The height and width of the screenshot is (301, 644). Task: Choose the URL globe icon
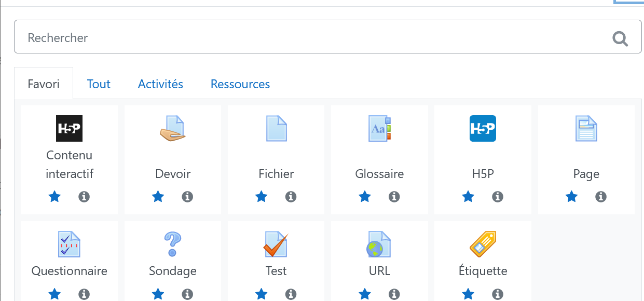[379, 244]
